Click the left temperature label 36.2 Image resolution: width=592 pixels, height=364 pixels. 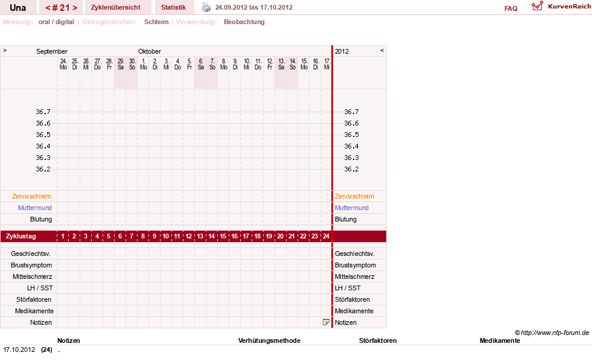tap(43, 169)
